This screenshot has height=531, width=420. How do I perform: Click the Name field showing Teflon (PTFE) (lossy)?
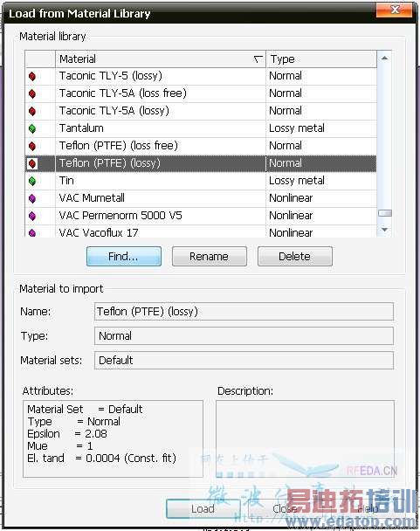pos(244,312)
